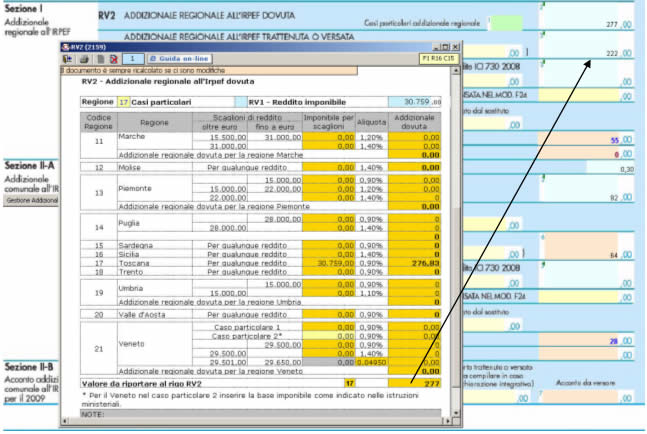The width and height of the screenshot is (647, 434).
Task: Click the printer icon in dialog toolbar
Action: pyautogui.click(x=83, y=59)
